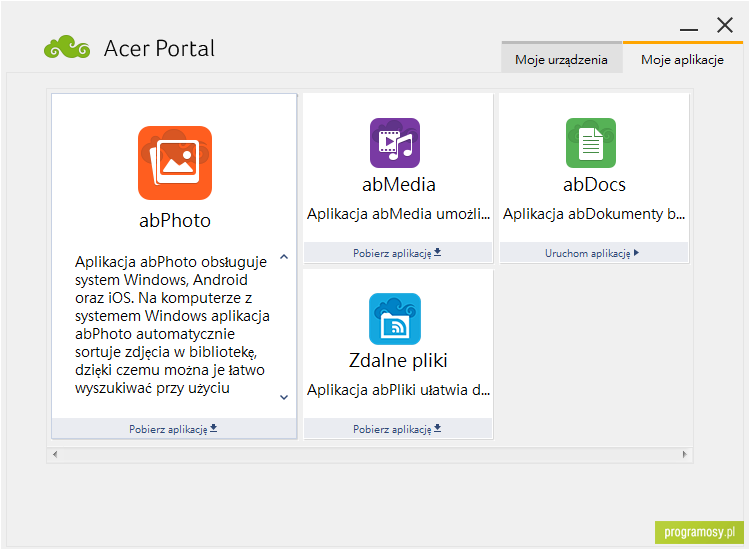The image size is (750, 550).
Task: Click horizontal scrollbar right arrow
Action: tap(684, 454)
